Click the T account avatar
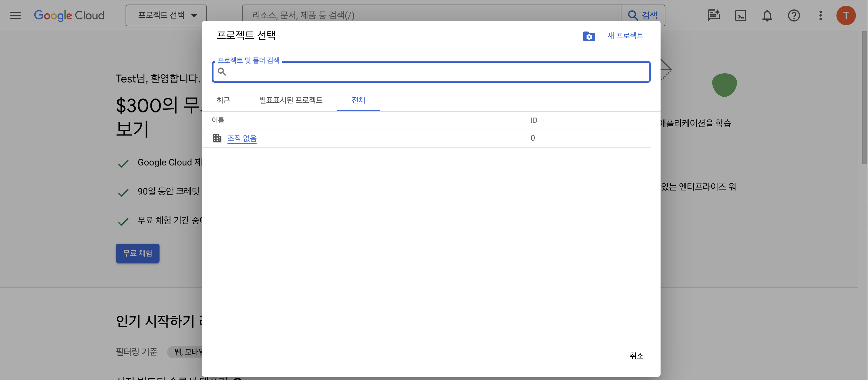Image resolution: width=868 pixels, height=380 pixels. pos(846,15)
